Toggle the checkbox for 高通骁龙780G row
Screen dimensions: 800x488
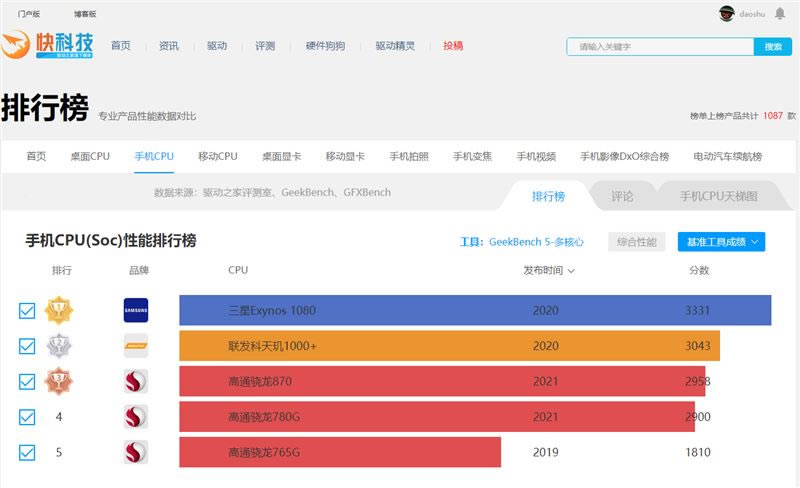coord(27,417)
